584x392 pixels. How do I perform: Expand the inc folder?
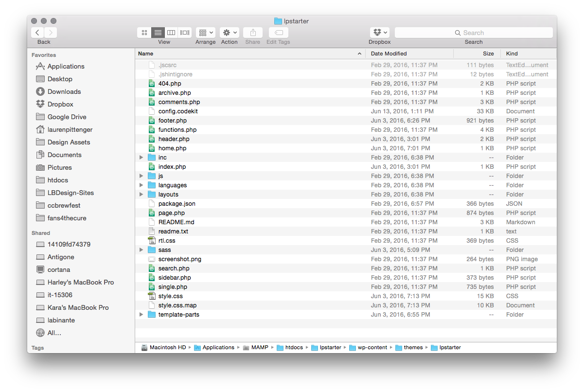(142, 158)
